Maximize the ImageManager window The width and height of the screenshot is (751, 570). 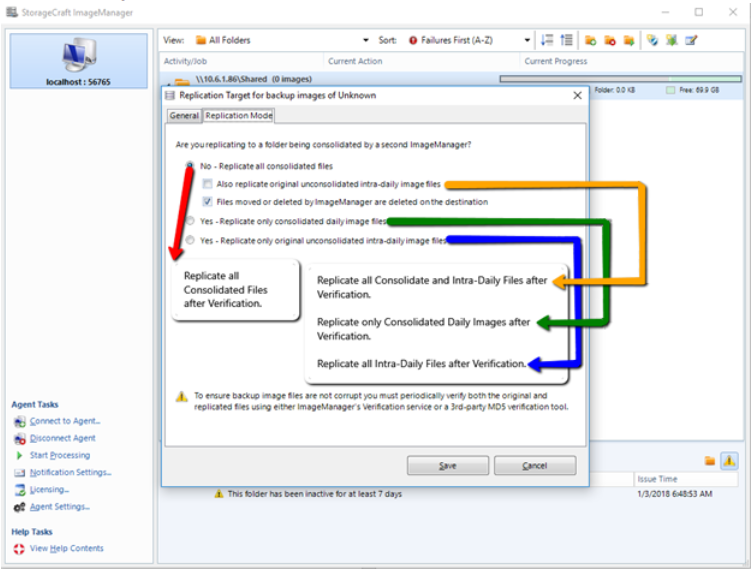[x=699, y=12]
